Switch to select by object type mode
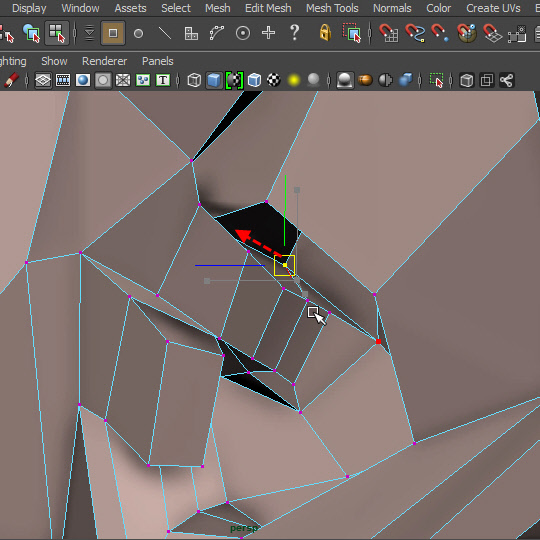This screenshot has width=540, height=540. coord(31,33)
